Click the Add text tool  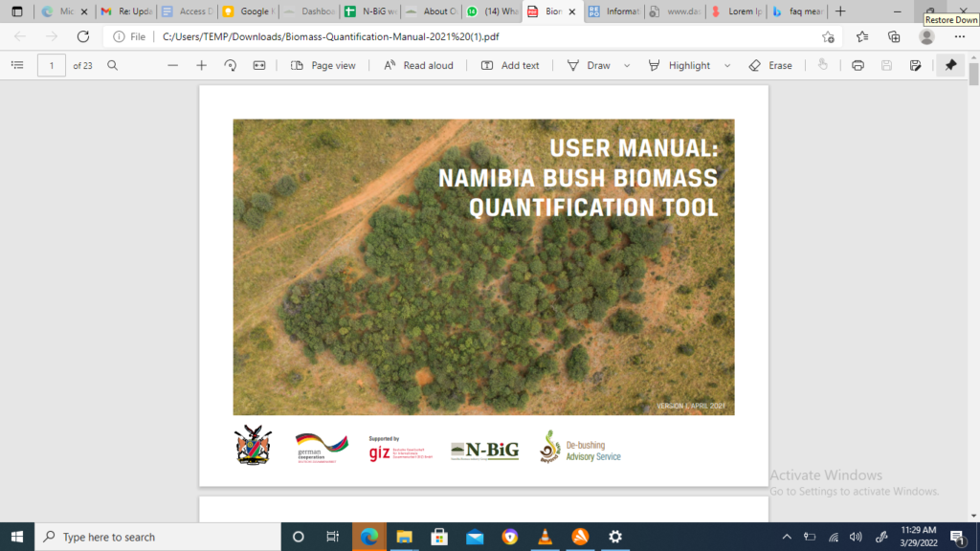pyautogui.click(x=510, y=65)
